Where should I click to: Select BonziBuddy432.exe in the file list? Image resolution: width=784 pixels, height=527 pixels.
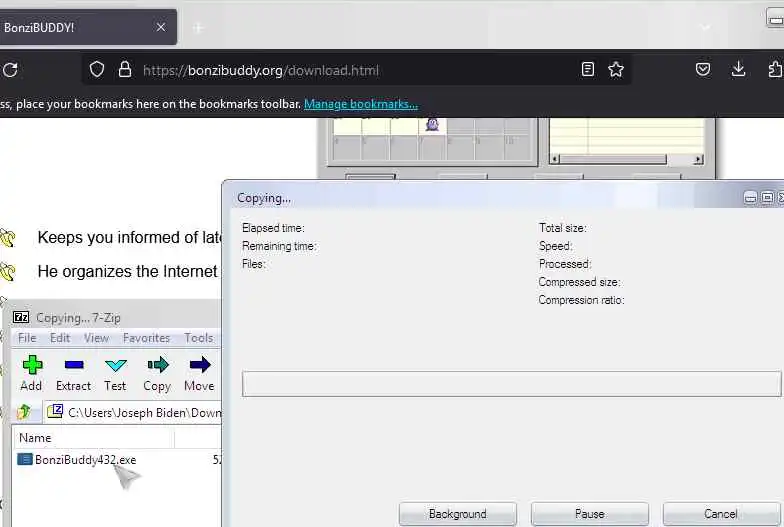[76, 460]
